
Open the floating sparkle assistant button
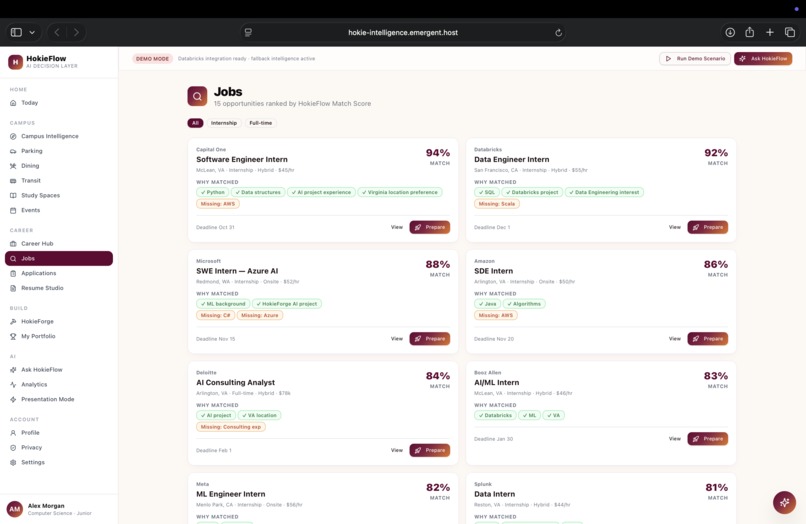[784, 502]
